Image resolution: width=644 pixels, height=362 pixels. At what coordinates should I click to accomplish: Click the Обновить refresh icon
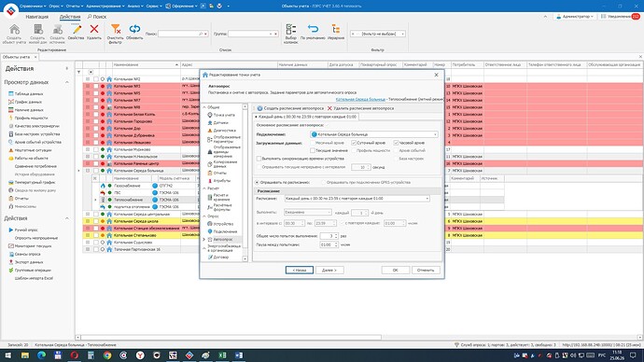(x=134, y=29)
